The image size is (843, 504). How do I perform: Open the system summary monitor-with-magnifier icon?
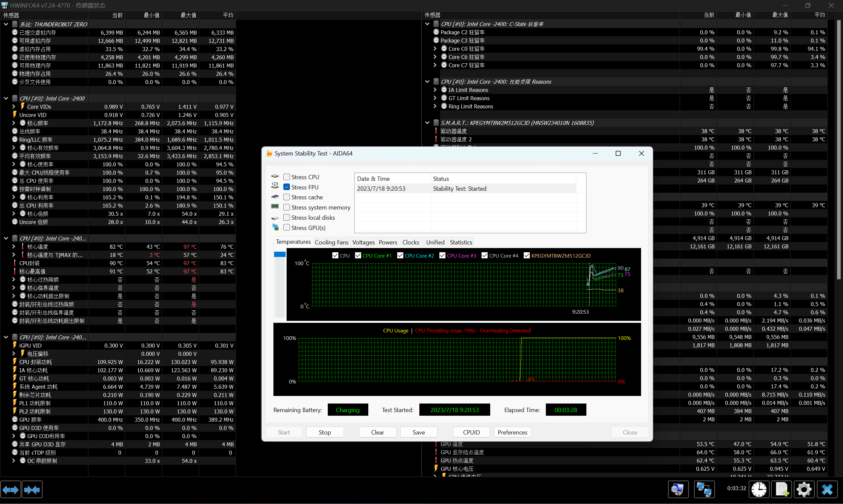tap(678, 490)
